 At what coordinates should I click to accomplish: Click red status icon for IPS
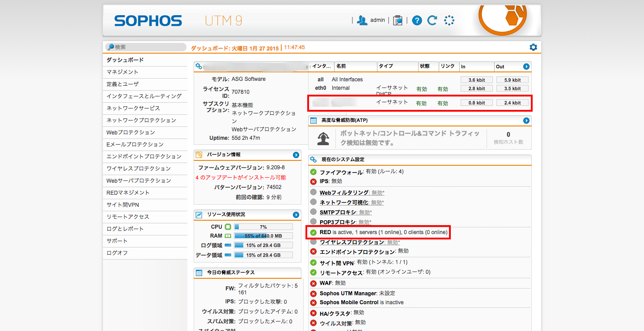314,181
